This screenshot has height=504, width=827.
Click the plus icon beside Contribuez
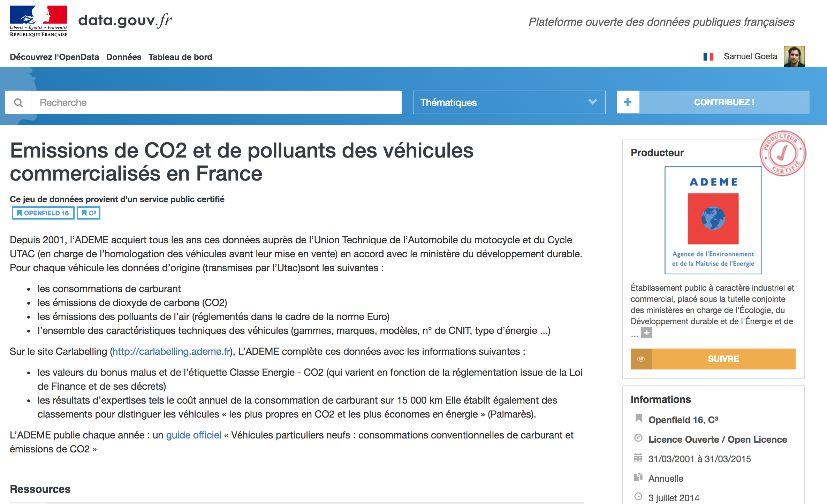coord(628,102)
